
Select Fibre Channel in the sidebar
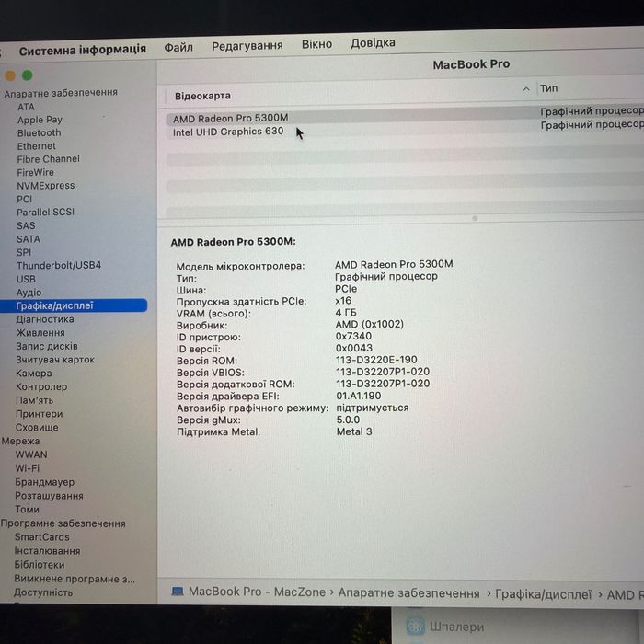click(48, 159)
